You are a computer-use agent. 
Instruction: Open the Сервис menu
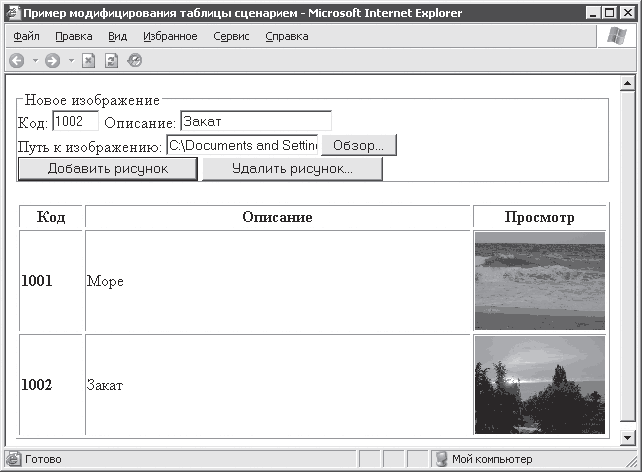[x=231, y=36]
